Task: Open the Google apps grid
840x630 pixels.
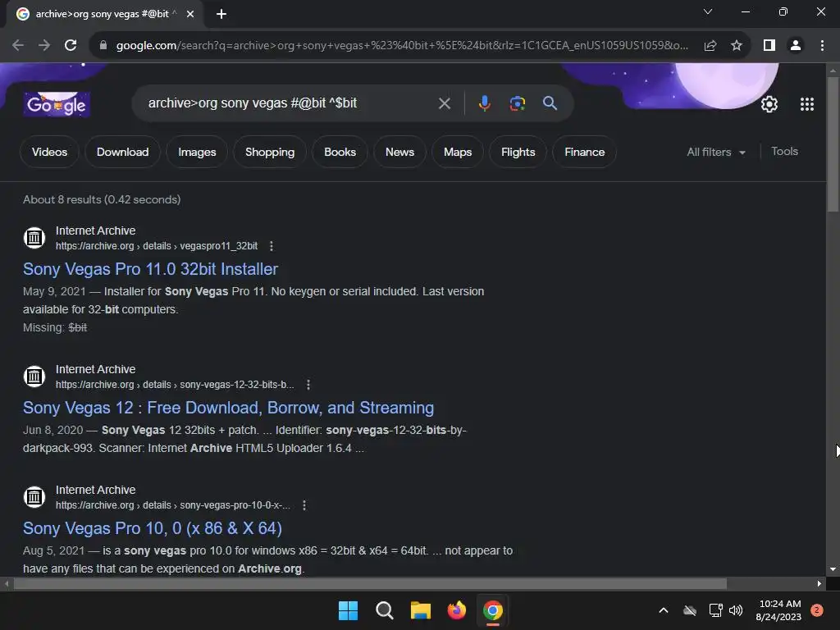Action: coord(807,104)
